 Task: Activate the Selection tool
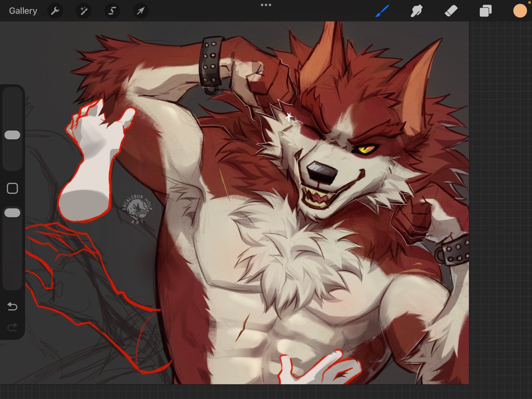(112, 11)
